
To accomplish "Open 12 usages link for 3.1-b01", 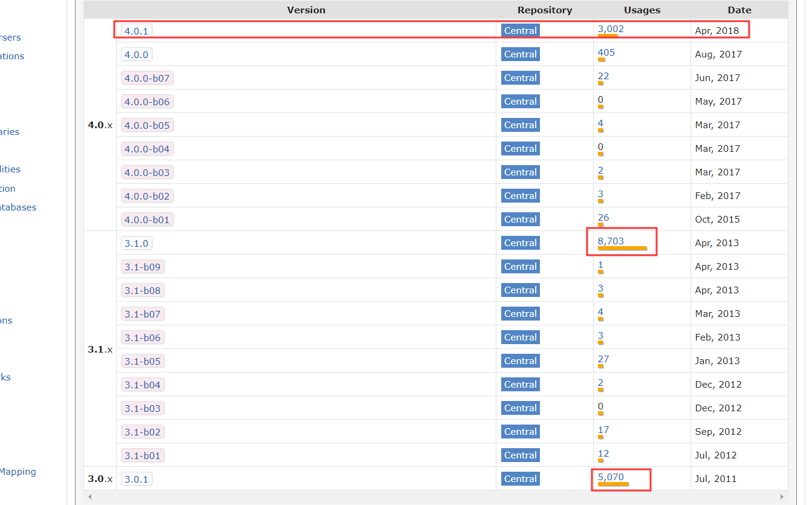I will (x=603, y=454).
